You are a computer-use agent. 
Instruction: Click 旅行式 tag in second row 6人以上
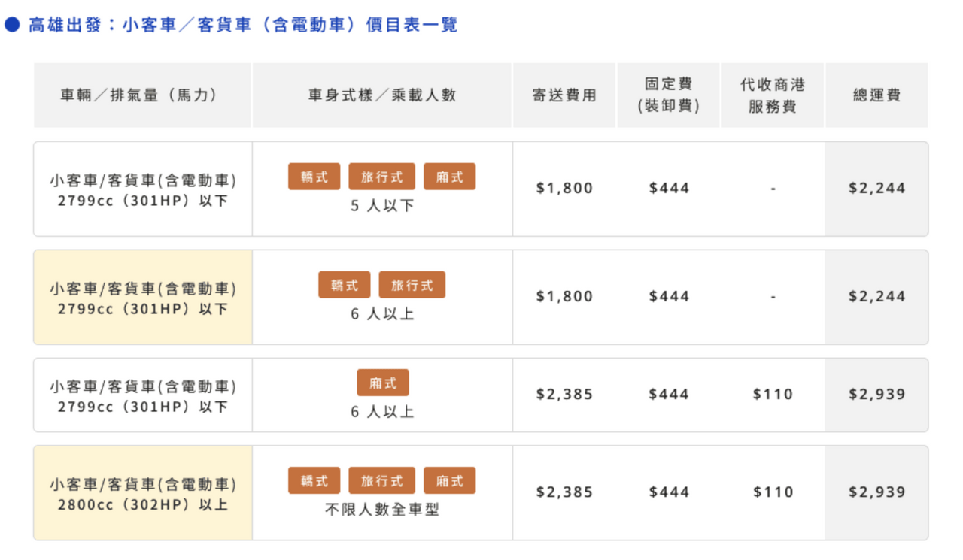pos(412,285)
